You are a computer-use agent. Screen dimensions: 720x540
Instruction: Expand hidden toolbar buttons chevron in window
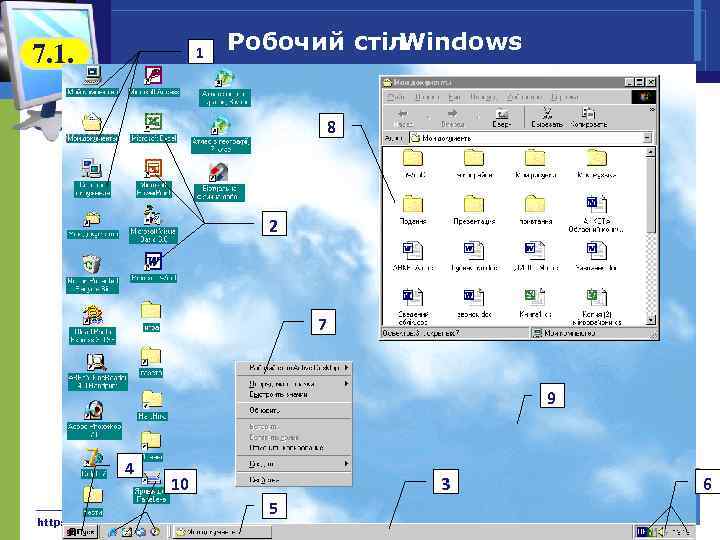click(x=652, y=110)
